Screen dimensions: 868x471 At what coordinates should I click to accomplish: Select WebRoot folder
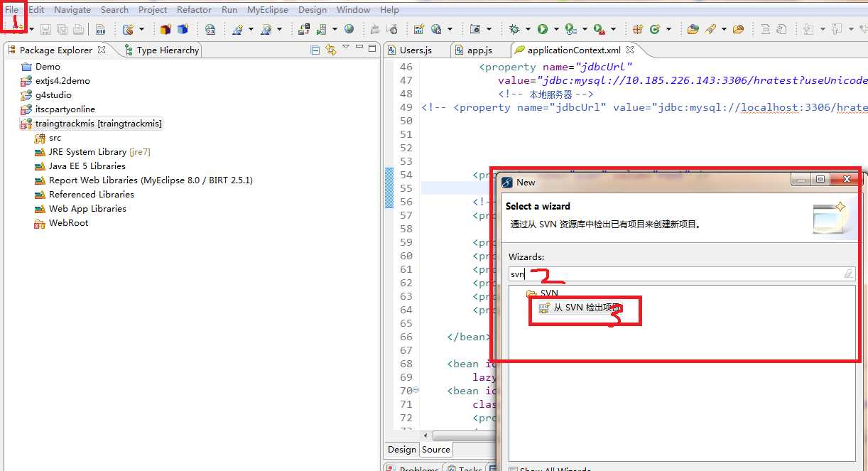68,223
